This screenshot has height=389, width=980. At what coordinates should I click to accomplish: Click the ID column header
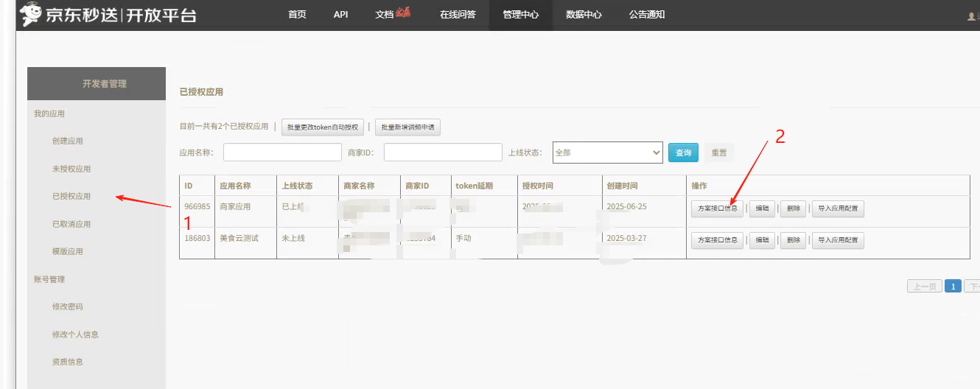point(197,186)
